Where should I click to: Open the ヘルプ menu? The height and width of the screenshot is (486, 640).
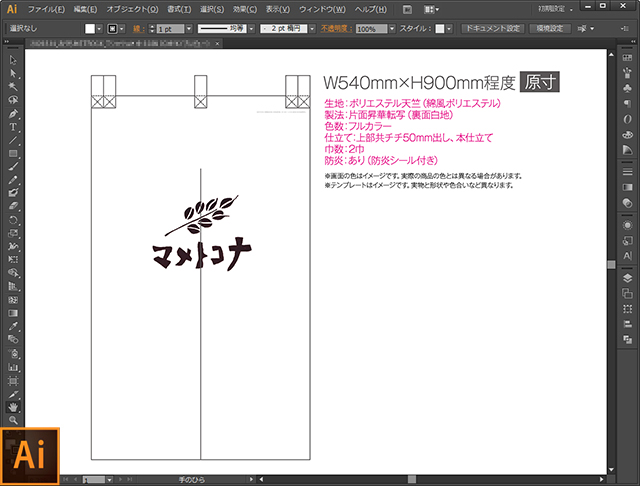tap(370, 9)
